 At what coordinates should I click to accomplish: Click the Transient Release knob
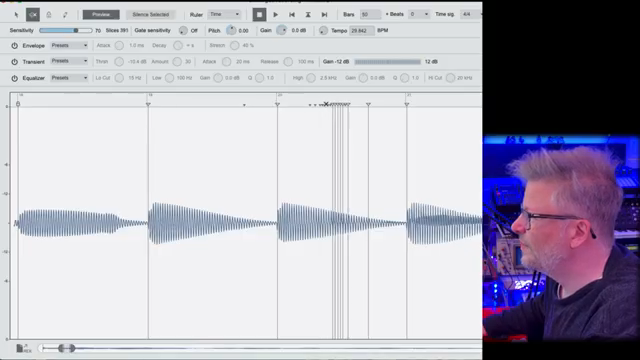(x=288, y=62)
